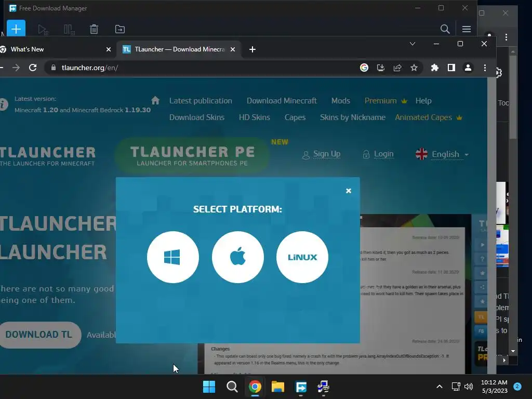Open HD Skins page
The width and height of the screenshot is (532, 399).
(x=255, y=117)
